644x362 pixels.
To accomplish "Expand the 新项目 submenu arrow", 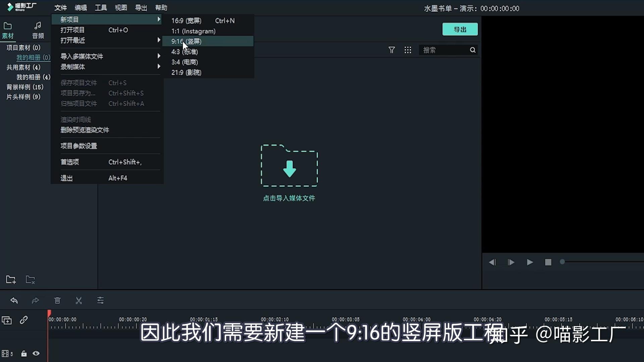I will (159, 19).
